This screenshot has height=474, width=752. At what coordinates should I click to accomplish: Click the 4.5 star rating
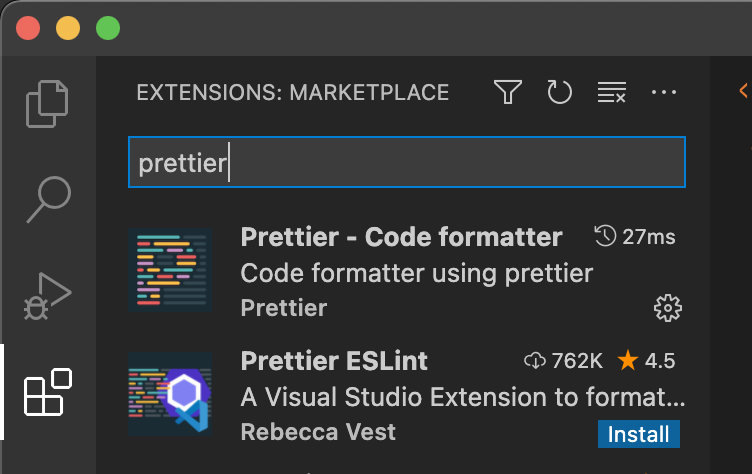646,360
